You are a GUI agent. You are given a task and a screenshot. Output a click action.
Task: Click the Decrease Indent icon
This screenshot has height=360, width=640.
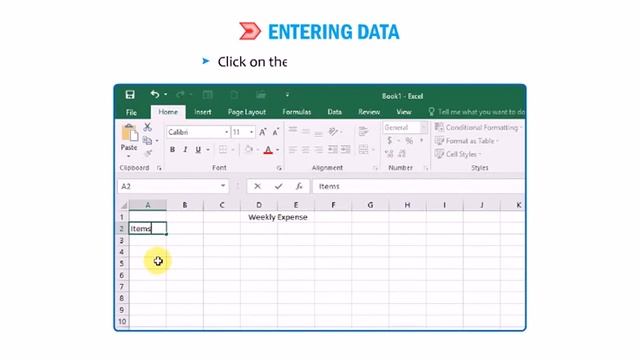pyautogui.click(x=333, y=149)
